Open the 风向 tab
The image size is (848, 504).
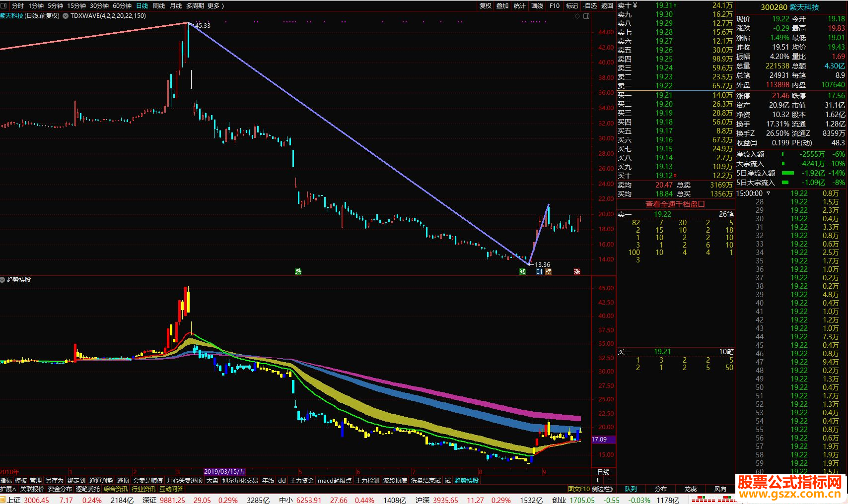[720, 489]
